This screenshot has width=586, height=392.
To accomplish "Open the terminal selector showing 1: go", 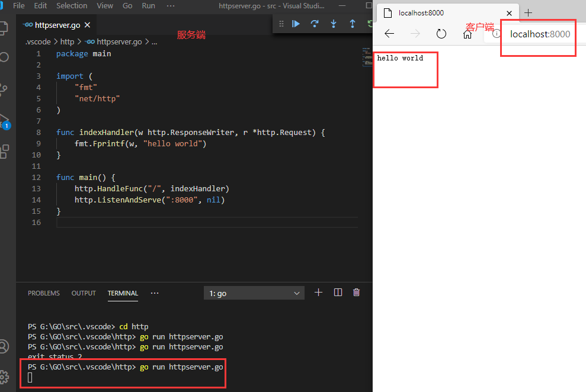I will click(x=254, y=293).
